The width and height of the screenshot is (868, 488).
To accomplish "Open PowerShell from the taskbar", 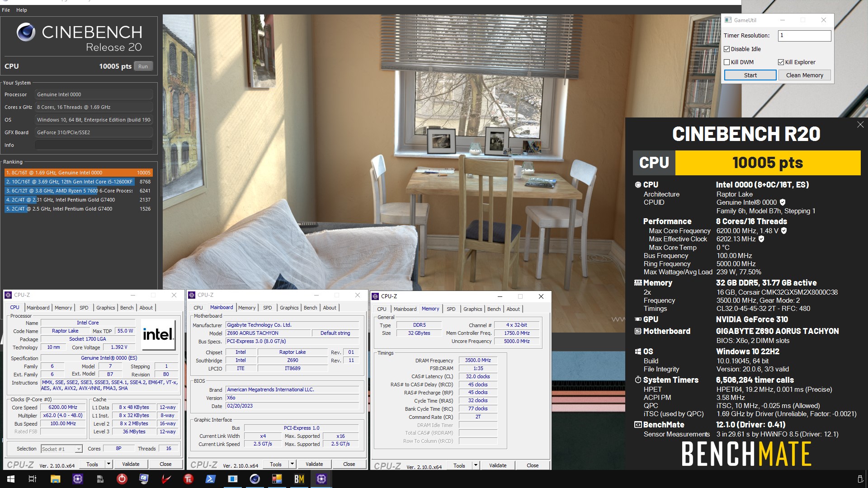I will point(211,479).
